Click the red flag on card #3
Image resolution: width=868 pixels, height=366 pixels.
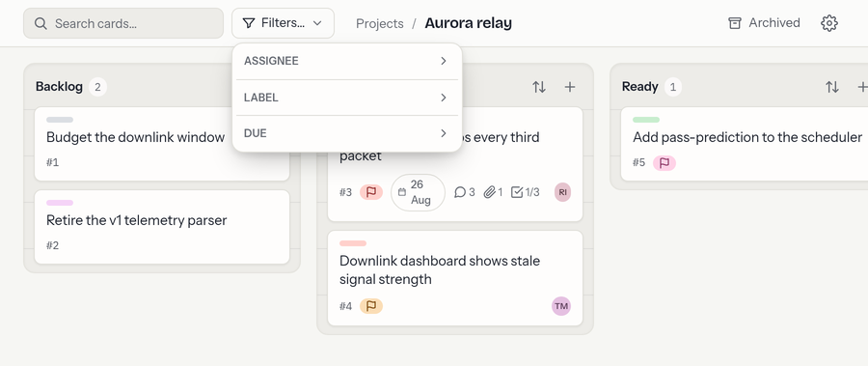[x=371, y=192]
